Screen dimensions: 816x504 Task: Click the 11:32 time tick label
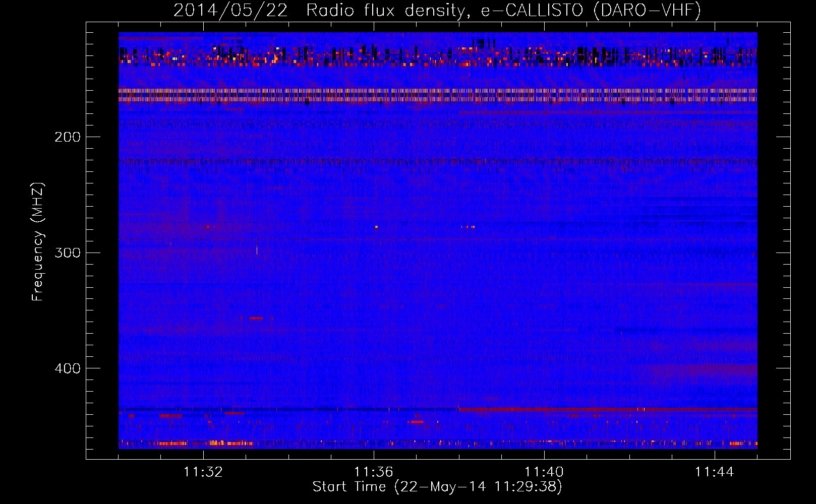click(x=203, y=472)
